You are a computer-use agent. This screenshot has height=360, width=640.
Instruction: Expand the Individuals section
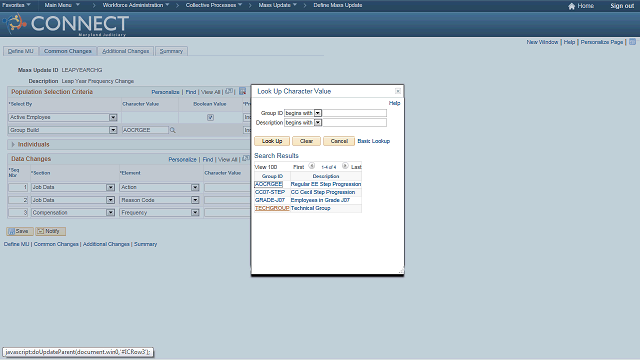tap(13, 144)
